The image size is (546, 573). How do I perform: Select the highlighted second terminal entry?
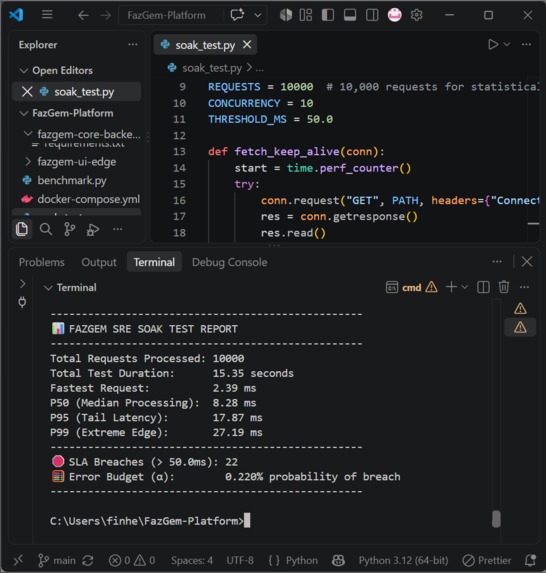[520, 327]
